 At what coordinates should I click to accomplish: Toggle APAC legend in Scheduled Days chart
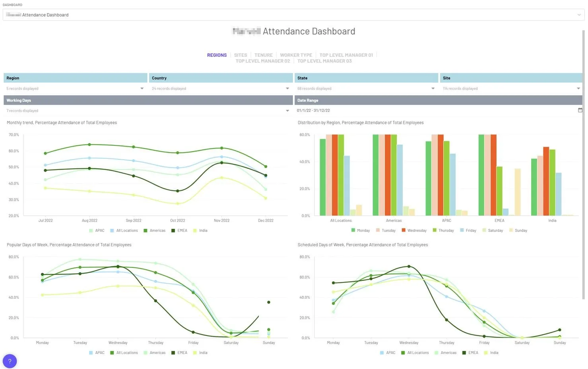tap(388, 353)
